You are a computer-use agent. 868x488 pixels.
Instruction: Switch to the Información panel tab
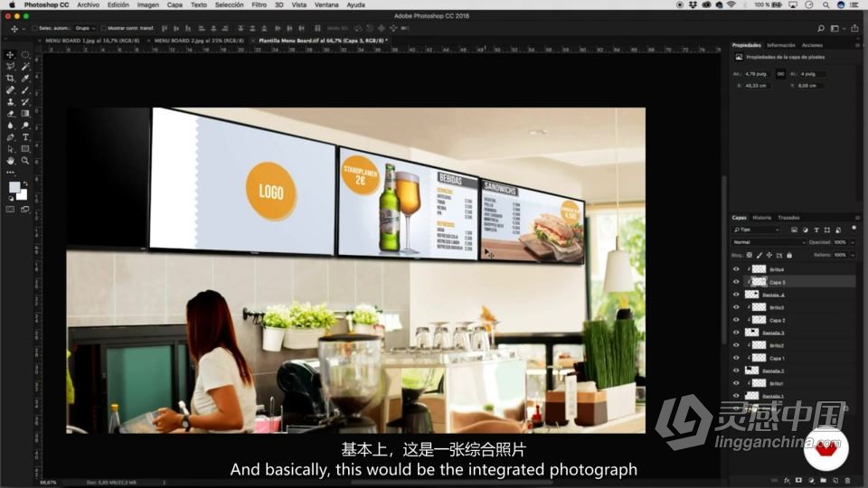[x=781, y=45]
